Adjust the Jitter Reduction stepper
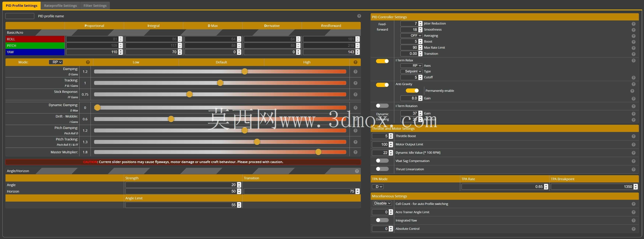 420,24
